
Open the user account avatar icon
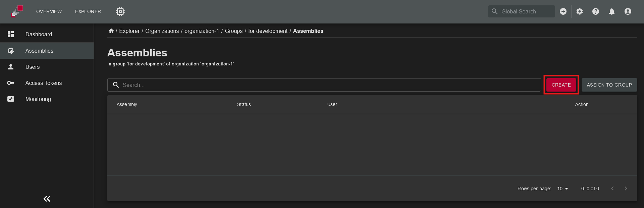pos(628,11)
